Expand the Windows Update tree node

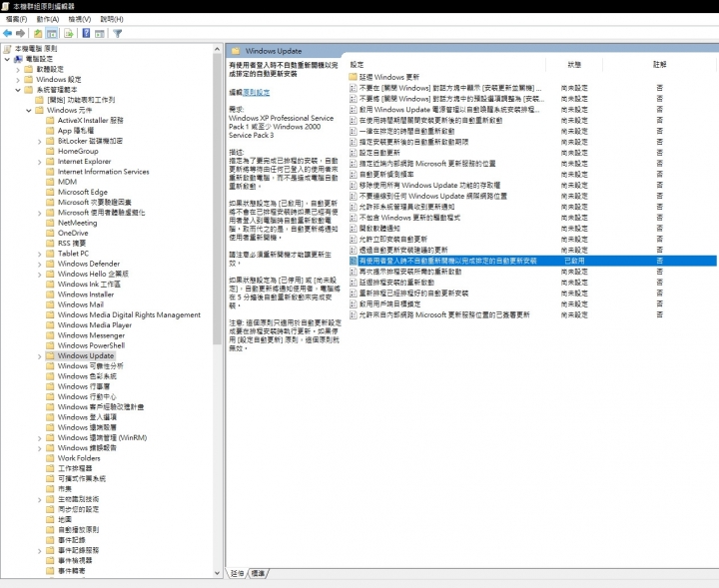tap(39, 356)
